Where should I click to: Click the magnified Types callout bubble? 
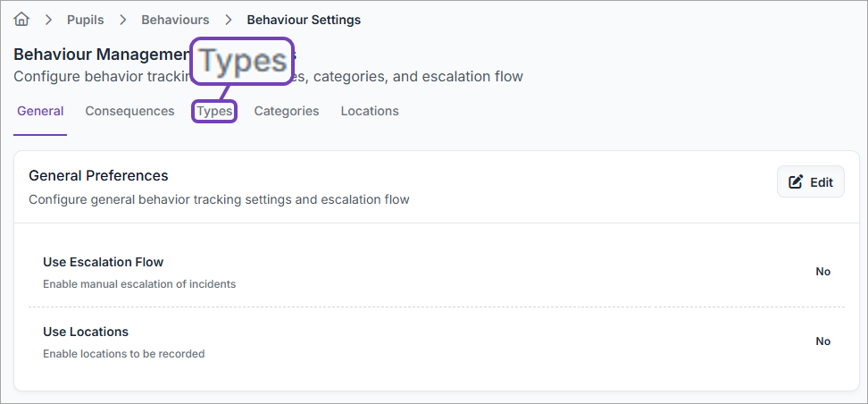[243, 62]
